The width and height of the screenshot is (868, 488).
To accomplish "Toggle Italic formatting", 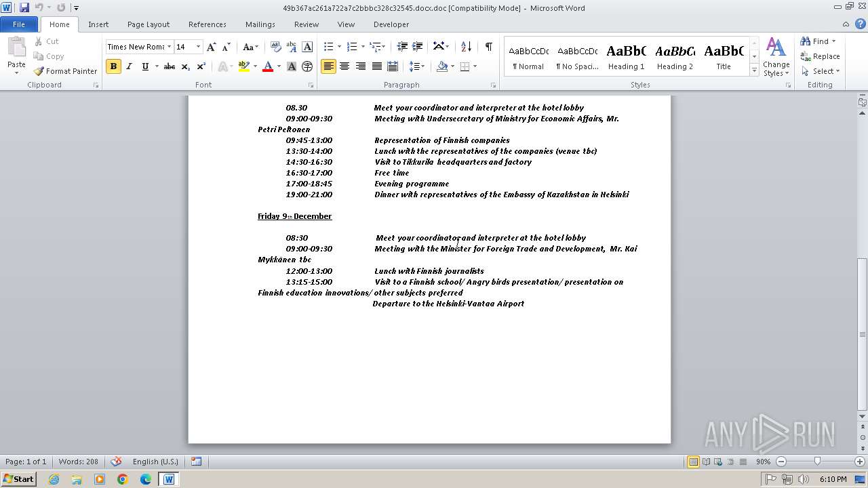I will click(x=129, y=66).
